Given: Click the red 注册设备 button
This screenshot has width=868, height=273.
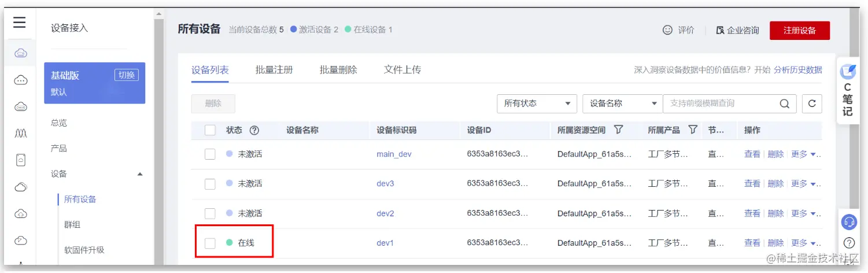Looking at the screenshot, I should click(x=800, y=30).
